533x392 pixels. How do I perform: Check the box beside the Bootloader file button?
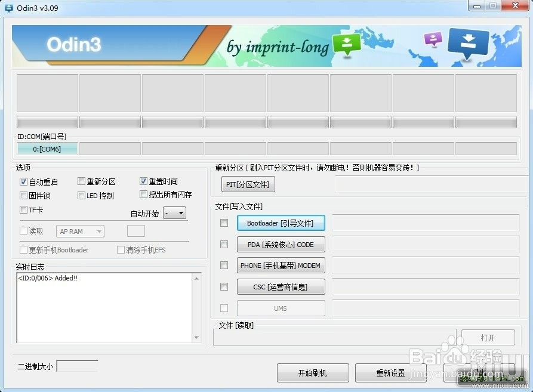pyautogui.click(x=224, y=223)
